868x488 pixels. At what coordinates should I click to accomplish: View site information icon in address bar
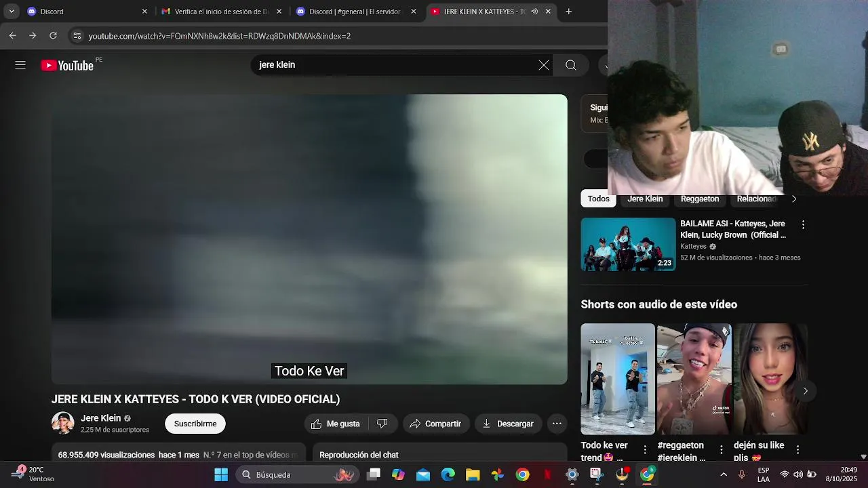point(77,35)
